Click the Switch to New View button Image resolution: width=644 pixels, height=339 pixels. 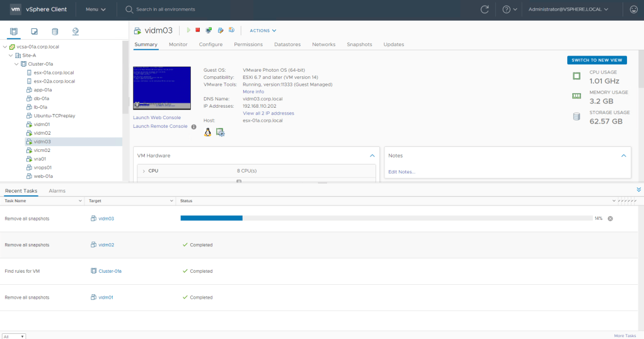tap(597, 60)
